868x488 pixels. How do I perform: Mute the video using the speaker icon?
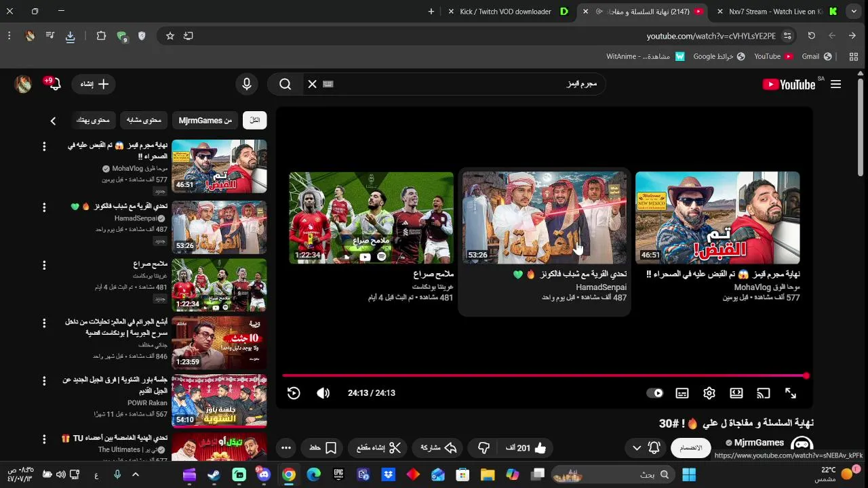pos(323,393)
